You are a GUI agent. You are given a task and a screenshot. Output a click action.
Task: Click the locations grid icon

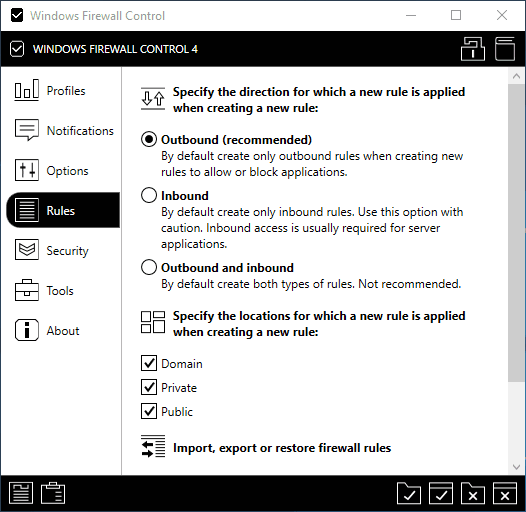[x=153, y=322]
